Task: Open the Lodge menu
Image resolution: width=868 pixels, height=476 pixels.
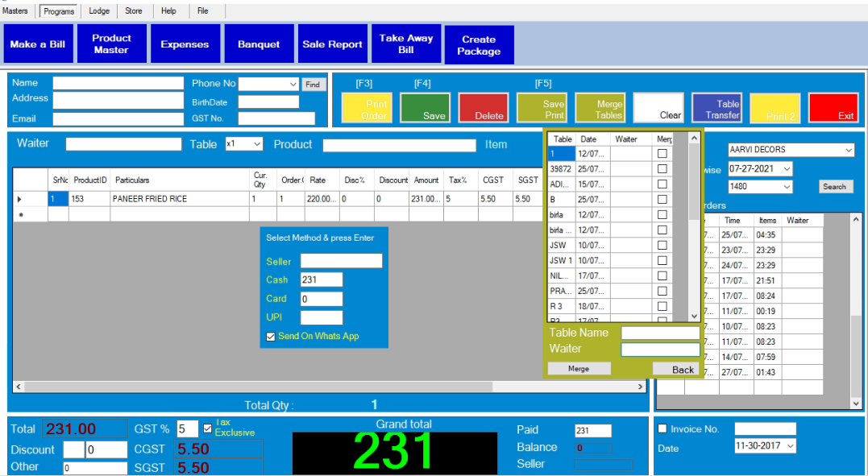Action: [x=99, y=11]
